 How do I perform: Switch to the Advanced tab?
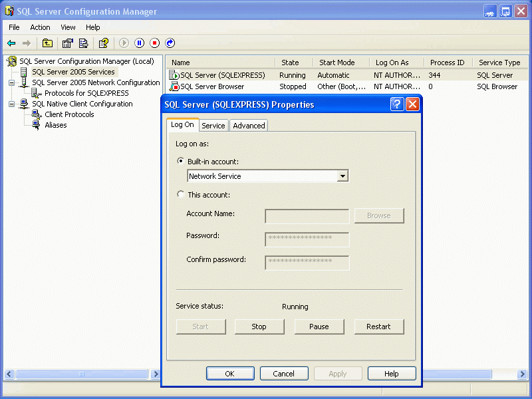(249, 126)
